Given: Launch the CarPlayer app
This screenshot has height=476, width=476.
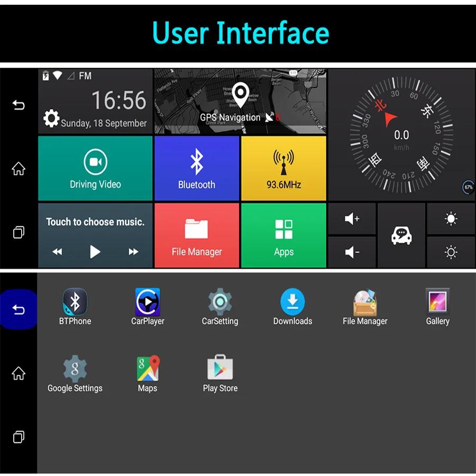Looking at the screenshot, I should [148, 307].
